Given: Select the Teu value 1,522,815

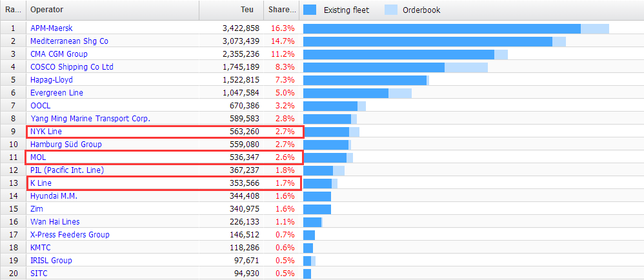Looking at the screenshot, I should pos(241,80).
